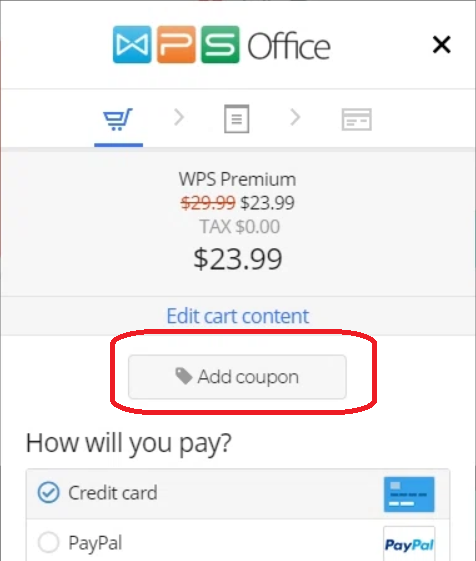The height and width of the screenshot is (561, 476).
Task: Open the order details document step icon
Action: pos(237,118)
